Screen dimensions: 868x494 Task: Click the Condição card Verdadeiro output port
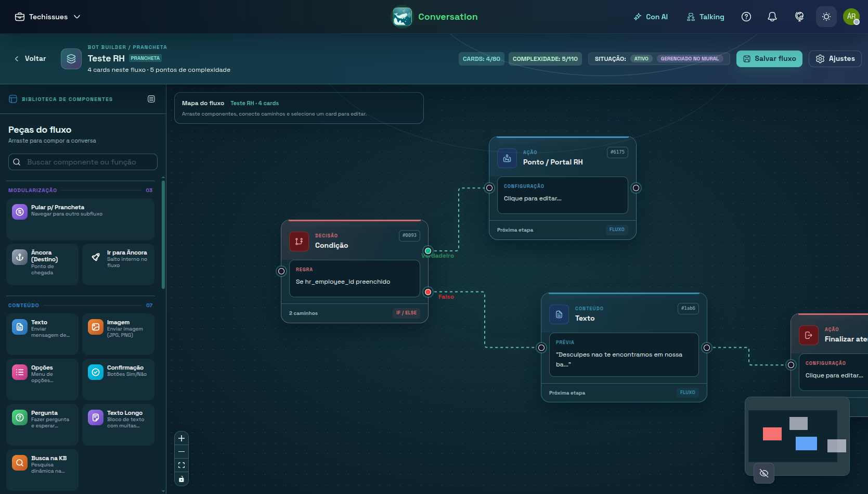coord(428,251)
